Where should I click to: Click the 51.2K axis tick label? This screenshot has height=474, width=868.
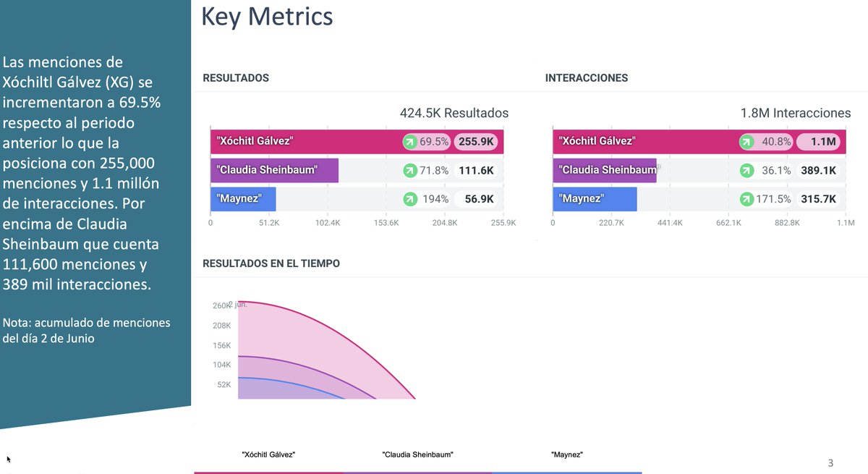point(269,223)
